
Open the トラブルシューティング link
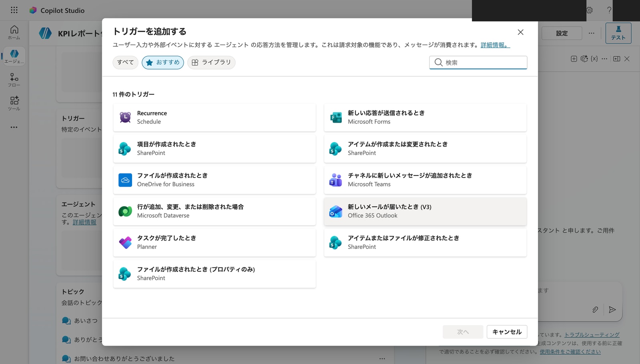tap(592, 335)
